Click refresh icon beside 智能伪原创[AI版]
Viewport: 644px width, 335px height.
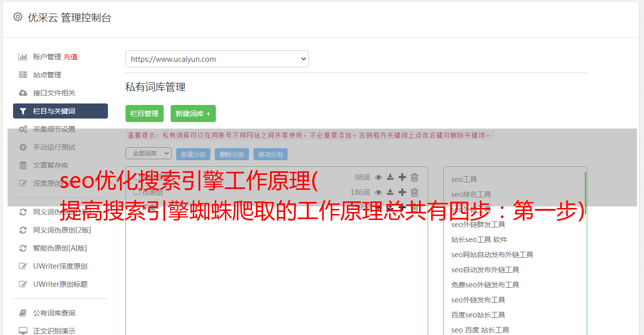point(23,248)
